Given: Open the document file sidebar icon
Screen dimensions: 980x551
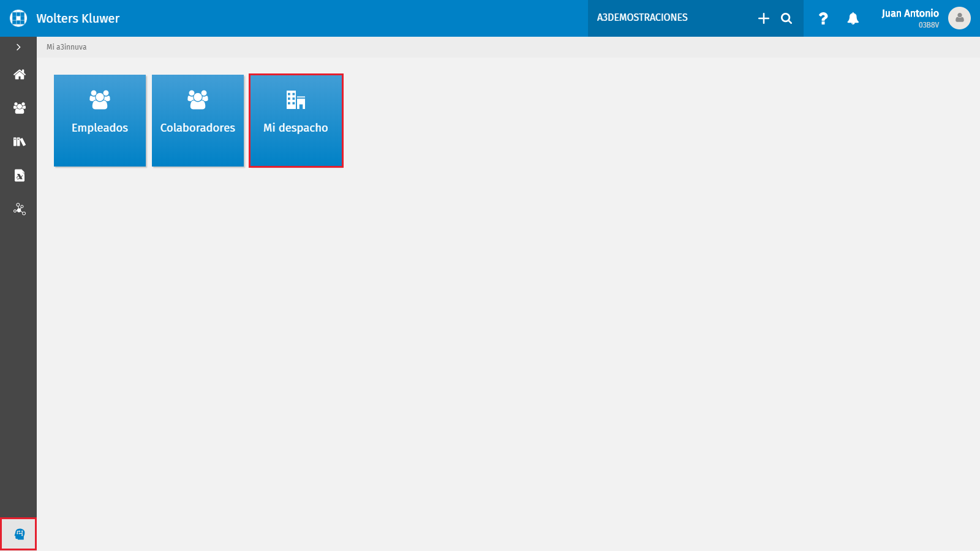Looking at the screenshot, I should [x=20, y=175].
